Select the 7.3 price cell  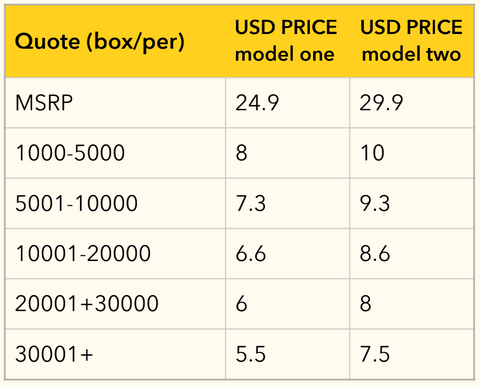pyautogui.click(x=288, y=203)
